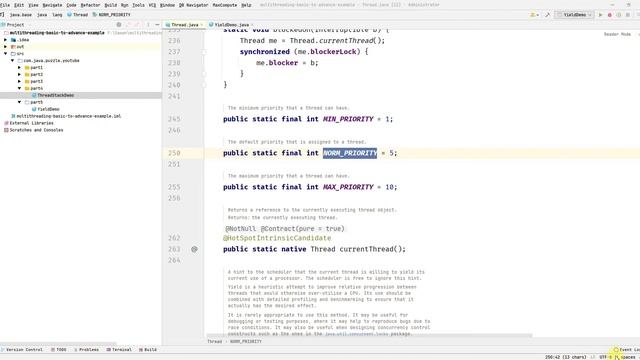Open the TODO tool window
Screen dimensions: 640x360
pyautogui.click(x=59, y=350)
